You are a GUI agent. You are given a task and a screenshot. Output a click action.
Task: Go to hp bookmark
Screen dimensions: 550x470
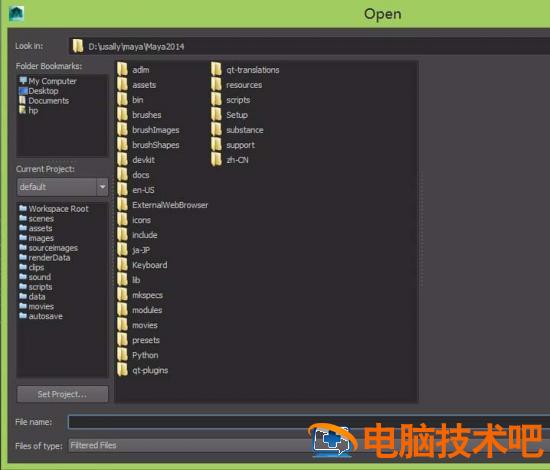pyautogui.click(x=29, y=110)
